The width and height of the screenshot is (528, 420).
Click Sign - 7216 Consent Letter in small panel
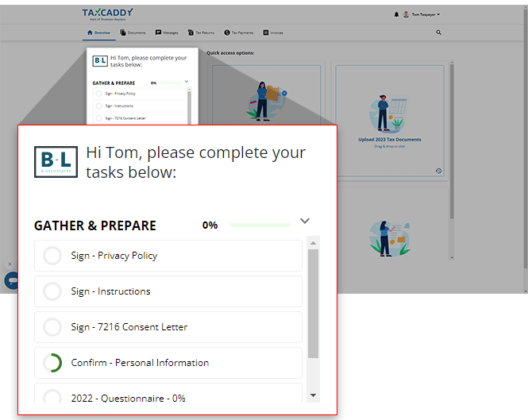click(139, 118)
